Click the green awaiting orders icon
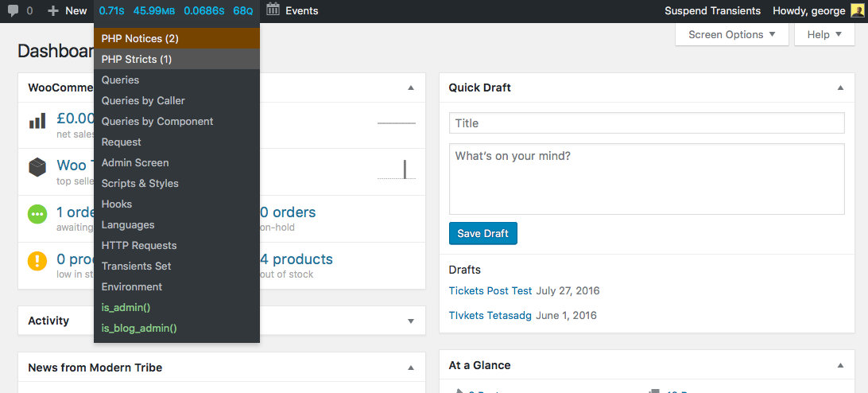The image size is (868, 393). coord(37,215)
